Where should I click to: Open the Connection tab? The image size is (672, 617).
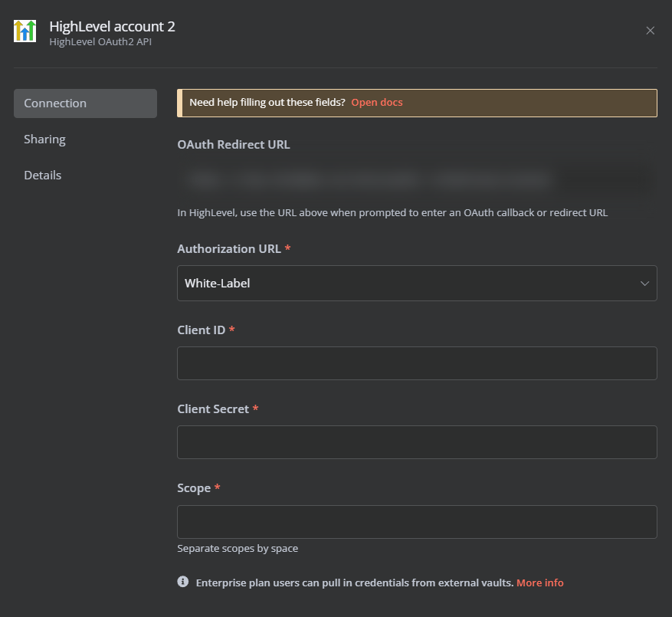click(x=85, y=103)
